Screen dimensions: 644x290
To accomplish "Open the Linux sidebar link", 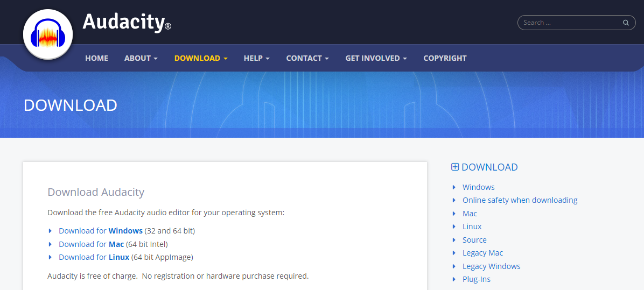I will tap(472, 227).
